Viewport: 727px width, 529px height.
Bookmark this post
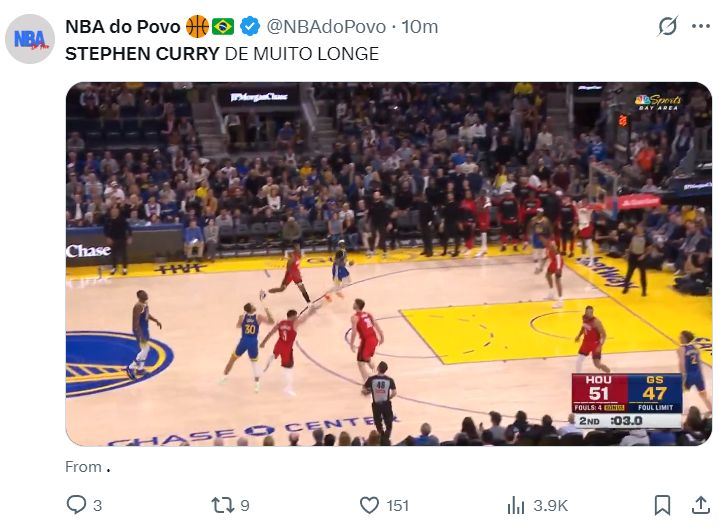[x=661, y=505]
